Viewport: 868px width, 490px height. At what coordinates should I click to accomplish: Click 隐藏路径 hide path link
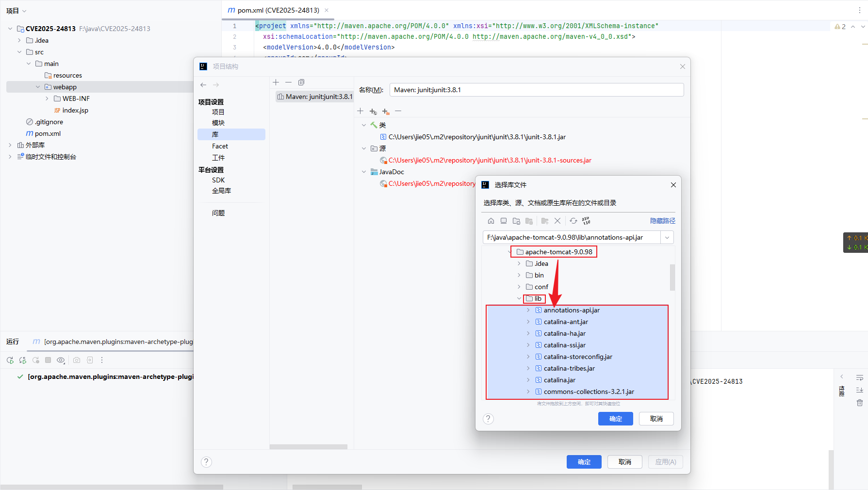[663, 221]
